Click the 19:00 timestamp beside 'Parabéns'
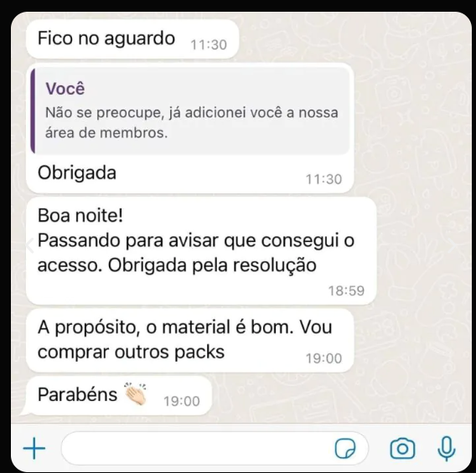 [x=182, y=401]
